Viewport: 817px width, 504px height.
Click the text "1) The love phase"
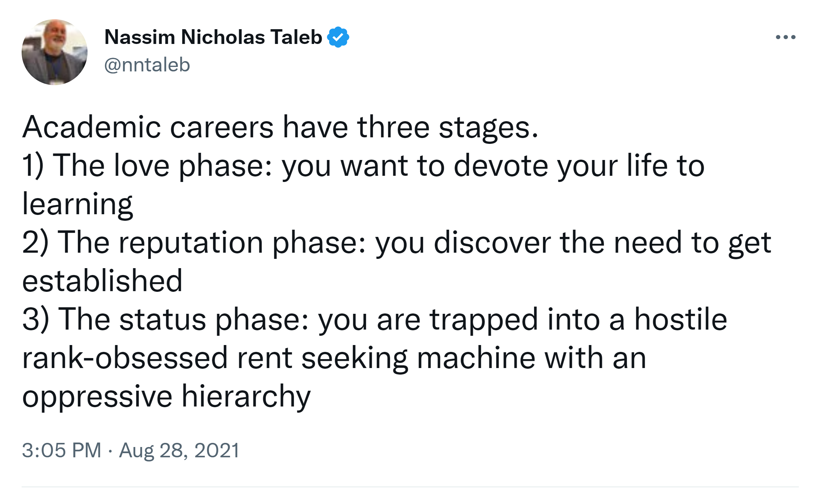click(x=96, y=166)
